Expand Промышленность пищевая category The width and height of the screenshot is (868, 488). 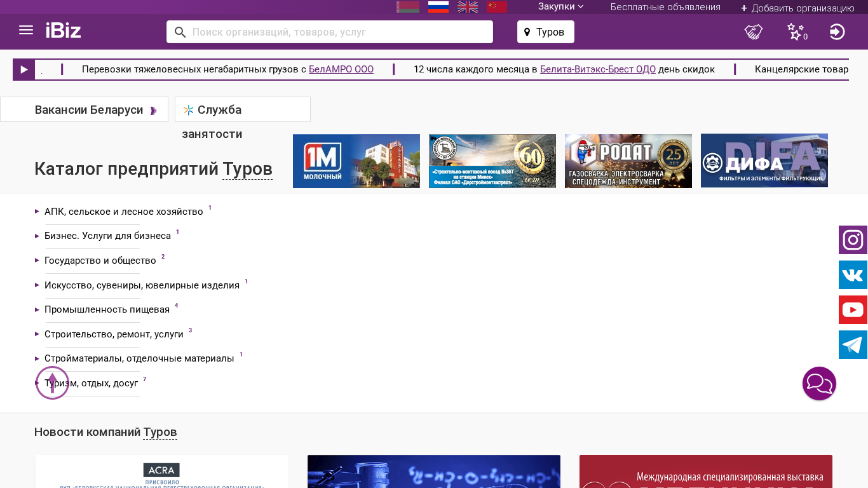(x=107, y=309)
